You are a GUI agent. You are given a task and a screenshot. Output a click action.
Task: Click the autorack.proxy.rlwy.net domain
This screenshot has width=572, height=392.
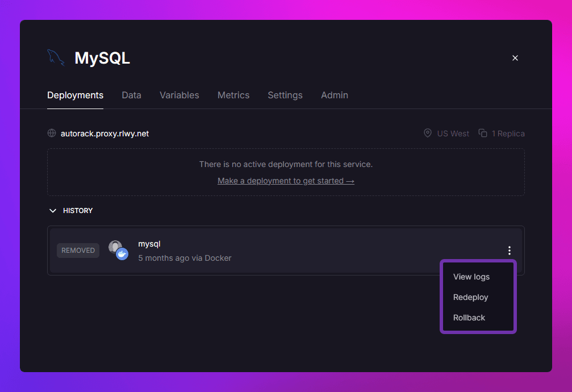tap(105, 134)
